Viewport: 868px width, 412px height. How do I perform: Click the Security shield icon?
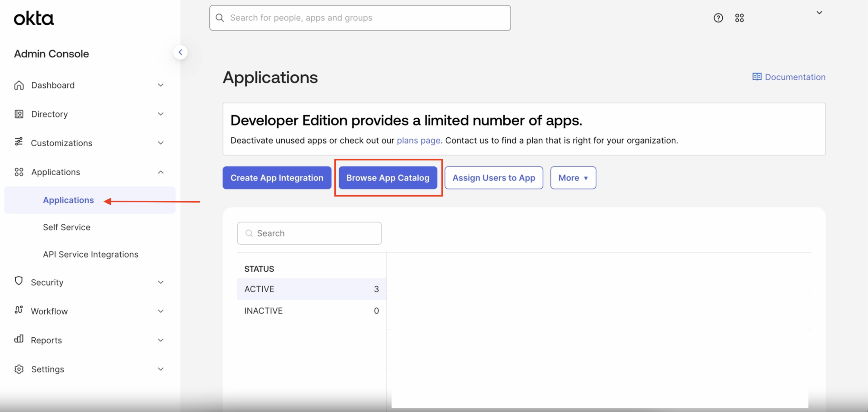coord(19,281)
